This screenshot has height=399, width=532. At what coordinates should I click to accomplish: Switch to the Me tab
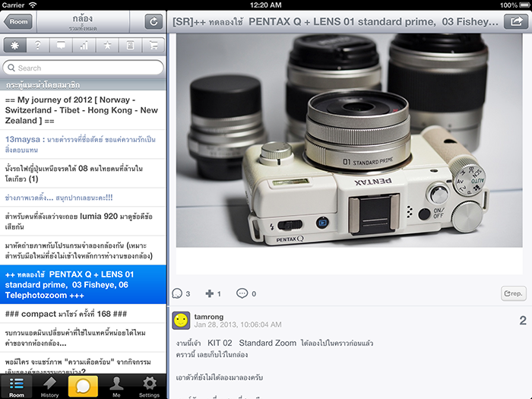(116, 387)
